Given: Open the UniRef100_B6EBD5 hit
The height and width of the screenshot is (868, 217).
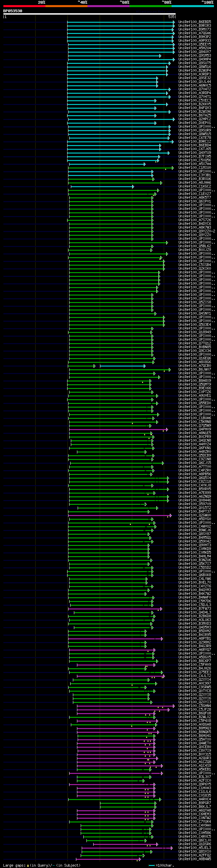Looking at the screenshot, I should point(195,22).
